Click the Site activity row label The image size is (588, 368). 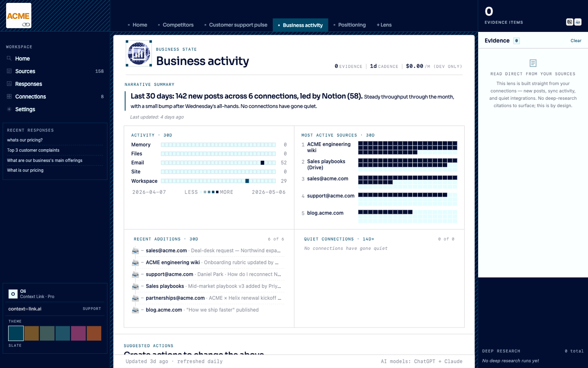click(136, 172)
